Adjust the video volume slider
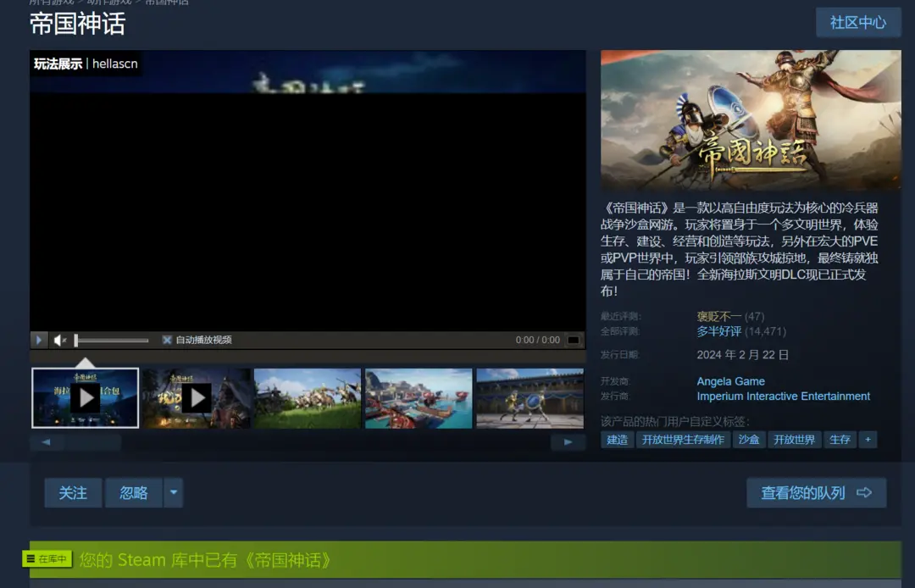The image size is (915, 588). tap(110, 340)
